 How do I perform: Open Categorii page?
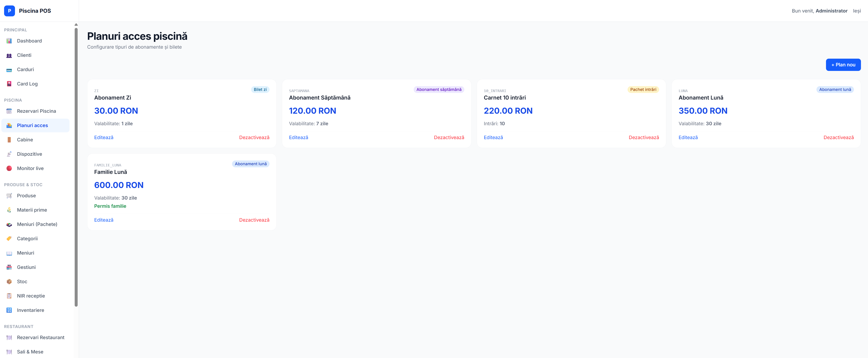[35, 239]
